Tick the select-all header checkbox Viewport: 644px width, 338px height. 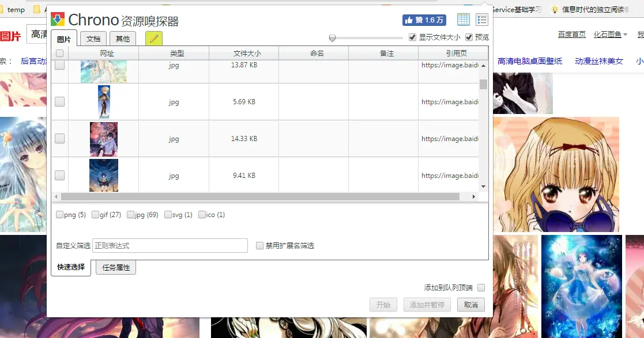(59, 54)
